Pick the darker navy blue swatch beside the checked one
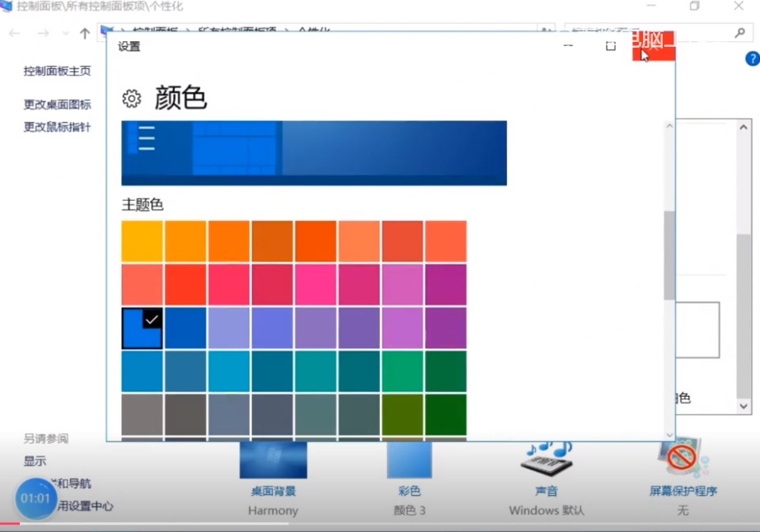Image resolution: width=760 pixels, height=532 pixels. point(185,329)
